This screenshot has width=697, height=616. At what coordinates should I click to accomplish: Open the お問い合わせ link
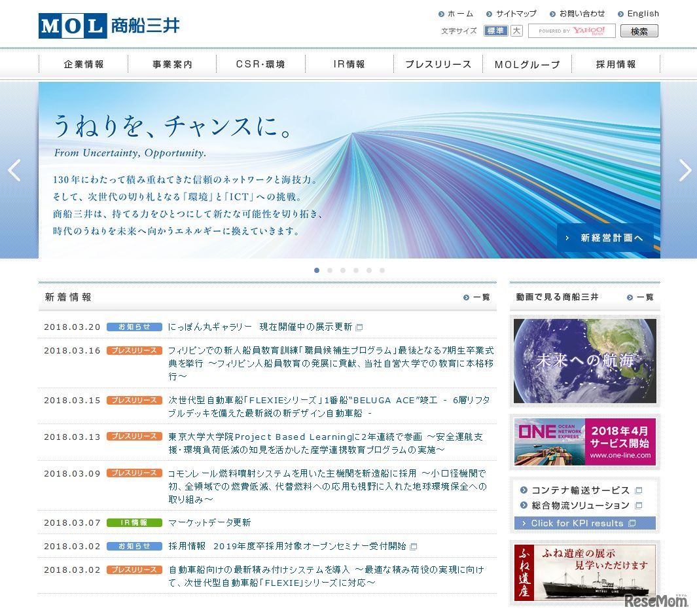[577, 14]
